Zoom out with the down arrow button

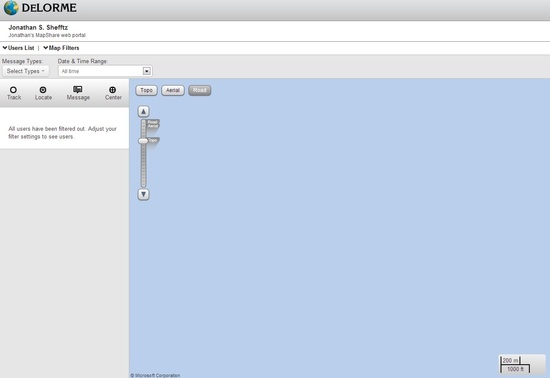(x=143, y=194)
